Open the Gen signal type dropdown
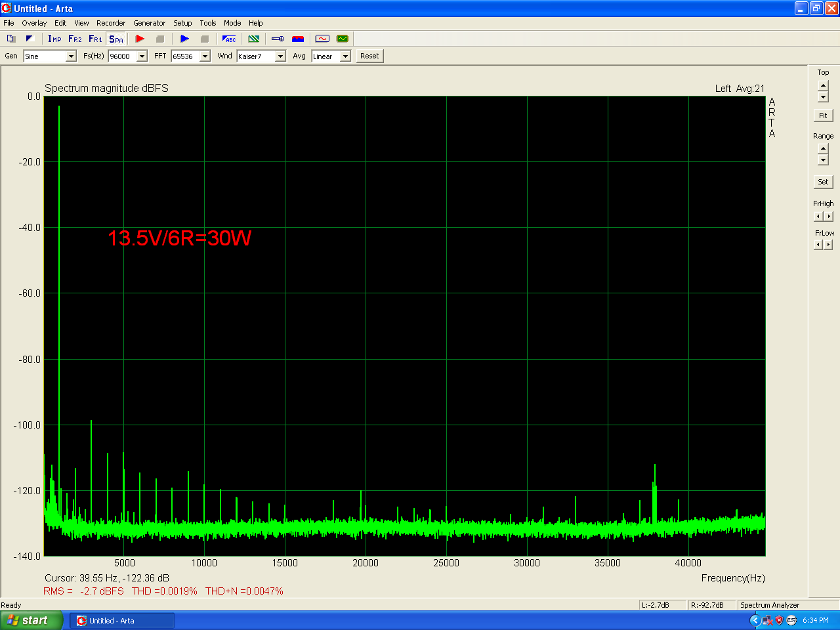This screenshot has width=840, height=630. [71, 56]
